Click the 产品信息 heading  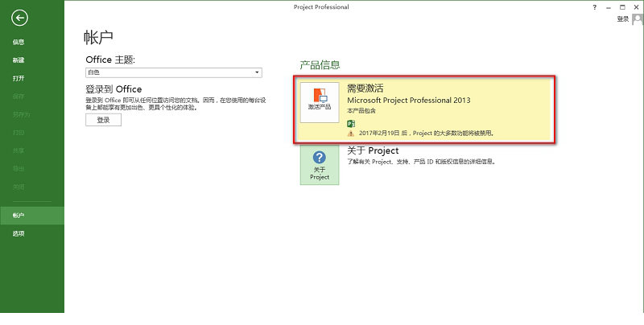click(x=320, y=65)
